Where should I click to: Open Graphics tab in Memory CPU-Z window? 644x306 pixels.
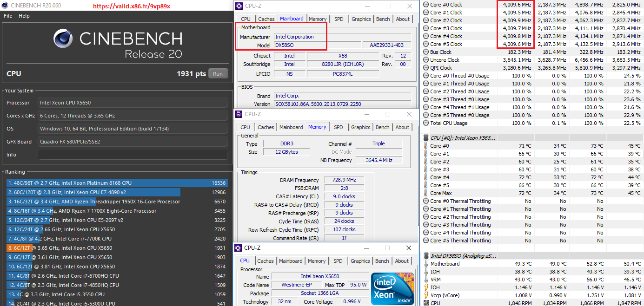(361, 127)
